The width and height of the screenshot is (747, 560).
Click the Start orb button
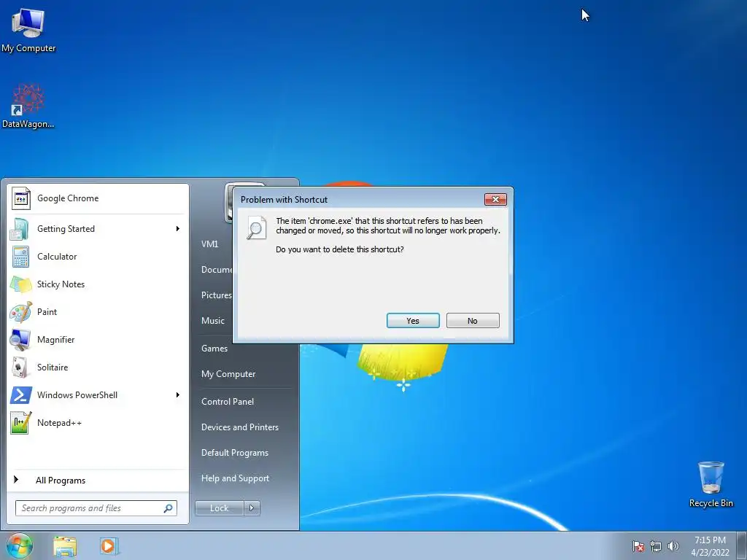[20, 545]
